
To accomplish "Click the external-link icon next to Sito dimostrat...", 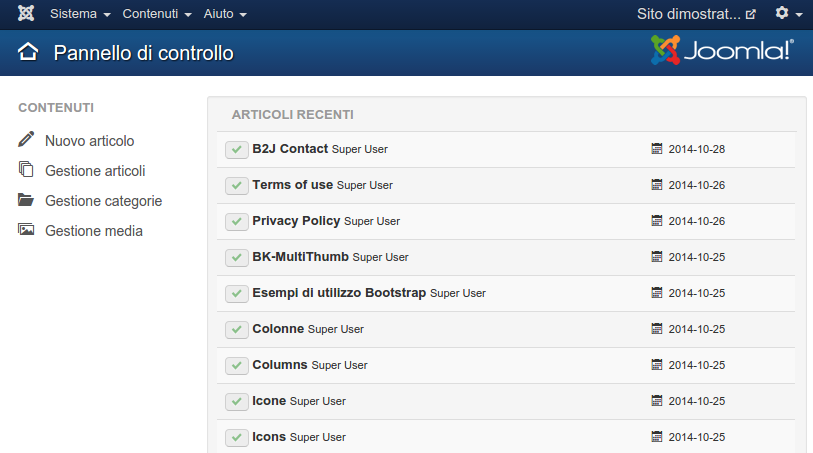I will [x=750, y=14].
